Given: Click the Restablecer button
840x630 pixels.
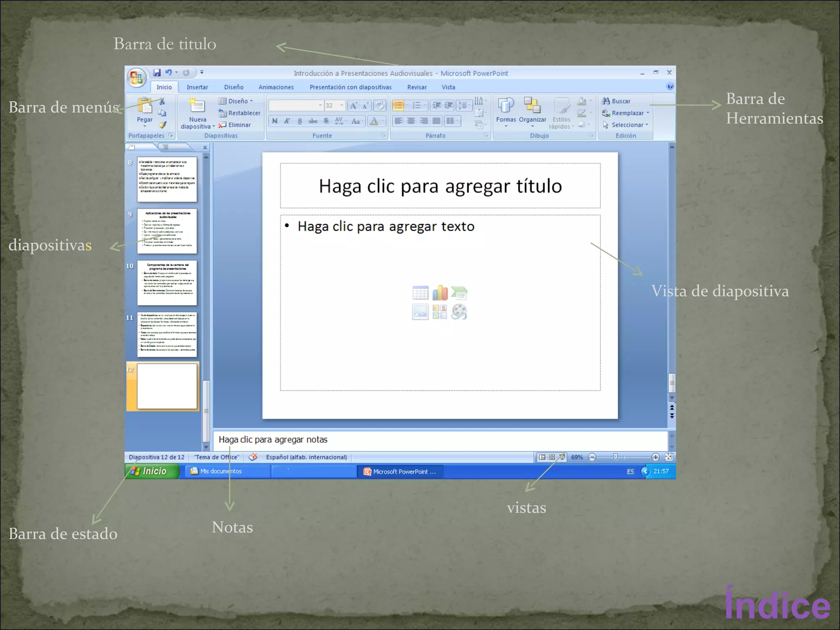Looking at the screenshot, I should pyautogui.click(x=240, y=113).
